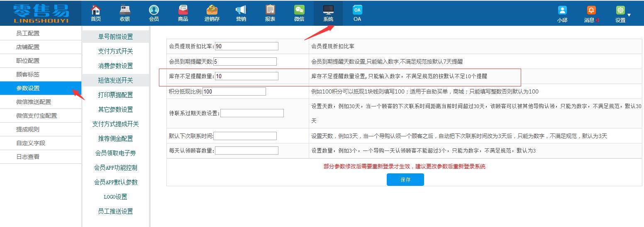Select 提成规则 in left sidebar
644x227 pixels.
point(41,129)
